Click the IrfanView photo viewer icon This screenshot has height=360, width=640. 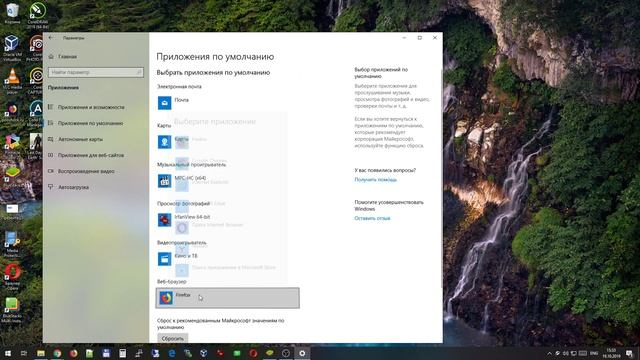point(164,220)
